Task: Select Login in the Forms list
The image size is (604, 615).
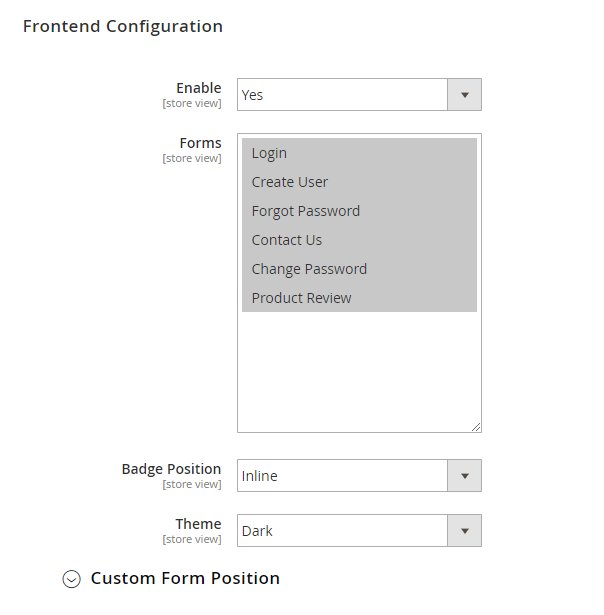Action: pyautogui.click(x=270, y=153)
